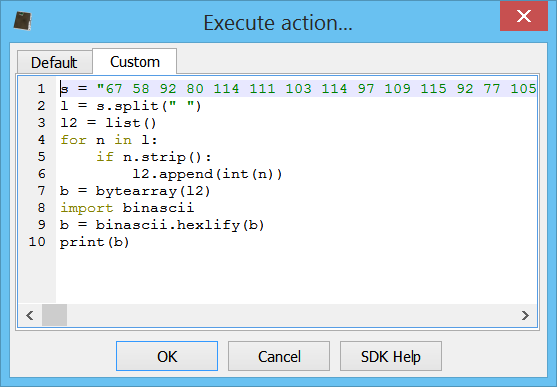
Task: Confirm with the OK button
Action: click(167, 356)
